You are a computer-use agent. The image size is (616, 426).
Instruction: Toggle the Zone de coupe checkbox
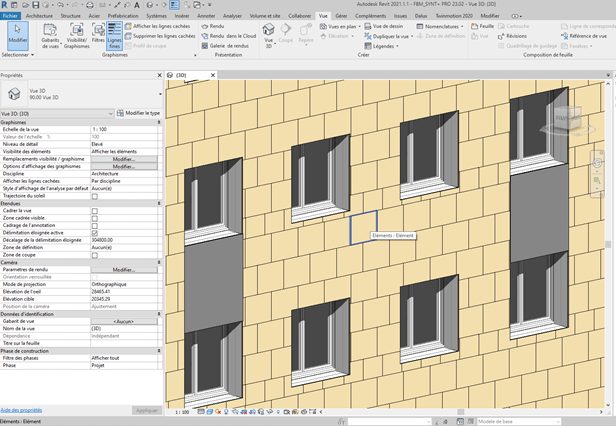[x=95, y=255]
